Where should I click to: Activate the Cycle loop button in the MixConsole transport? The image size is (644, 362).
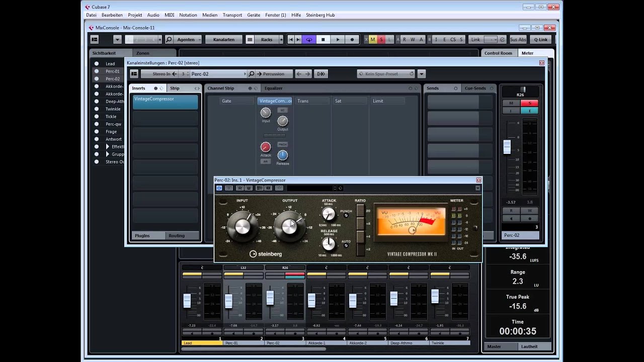(x=309, y=39)
